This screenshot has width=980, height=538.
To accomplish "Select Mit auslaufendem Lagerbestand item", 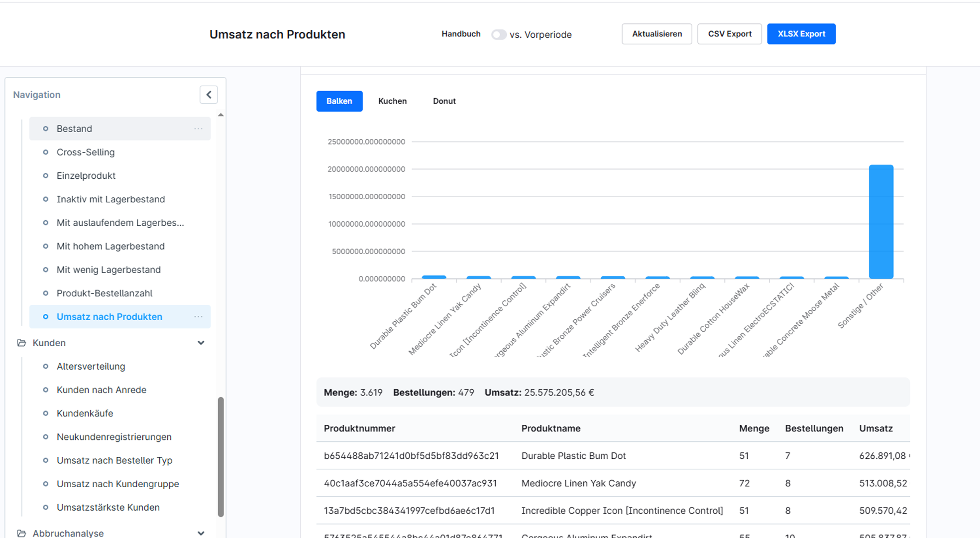I will tap(120, 223).
